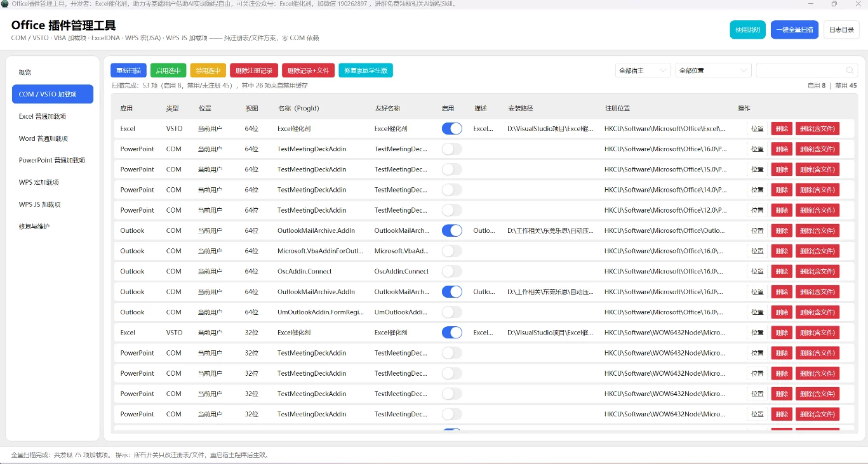
Task: Click the 修复家庭学生版 button
Action: click(x=366, y=70)
